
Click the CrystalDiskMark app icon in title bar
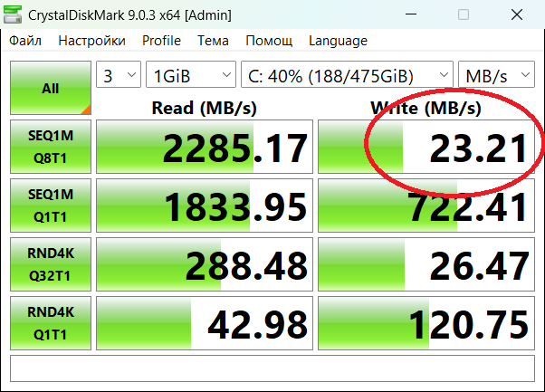13,14
